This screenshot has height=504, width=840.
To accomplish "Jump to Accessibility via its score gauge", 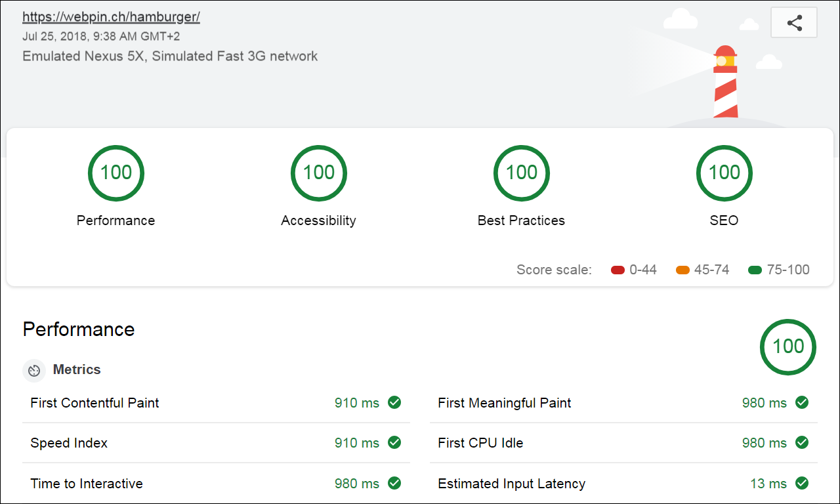I will pos(318,173).
